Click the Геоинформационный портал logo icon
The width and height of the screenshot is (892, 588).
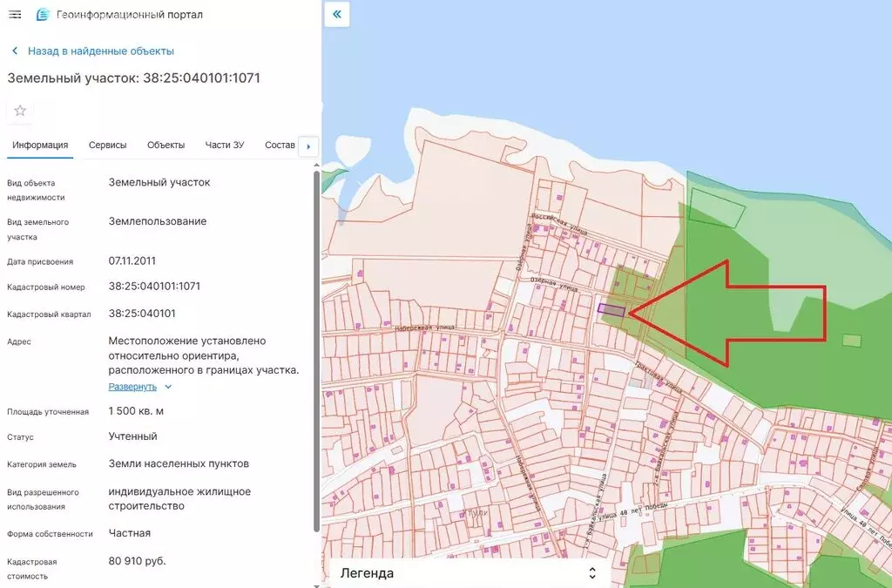tap(43, 15)
